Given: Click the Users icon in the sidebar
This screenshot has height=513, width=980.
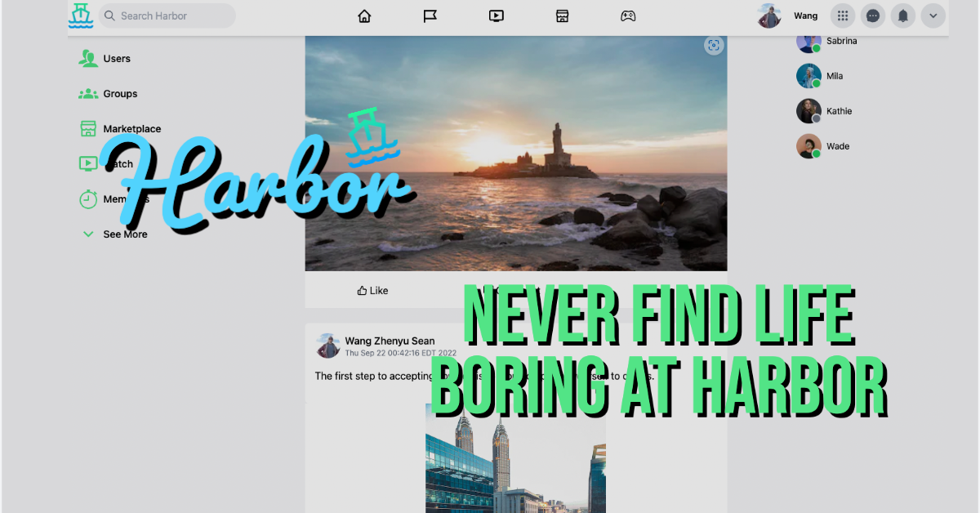Looking at the screenshot, I should (88, 59).
